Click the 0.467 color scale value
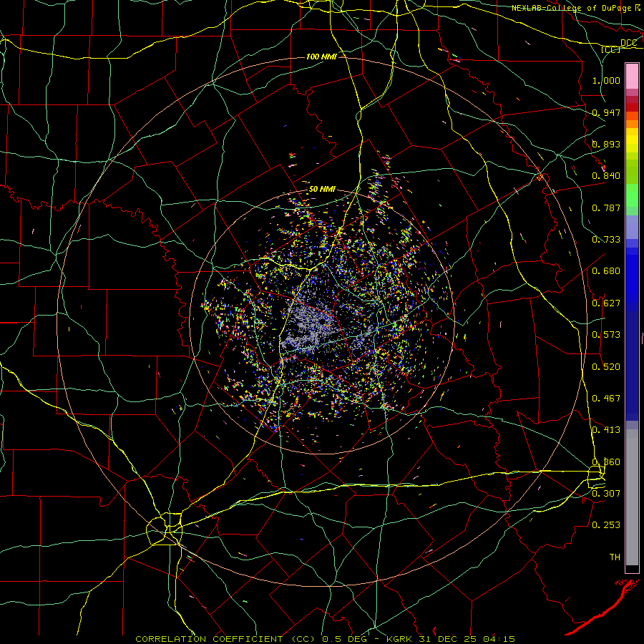 [606, 399]
